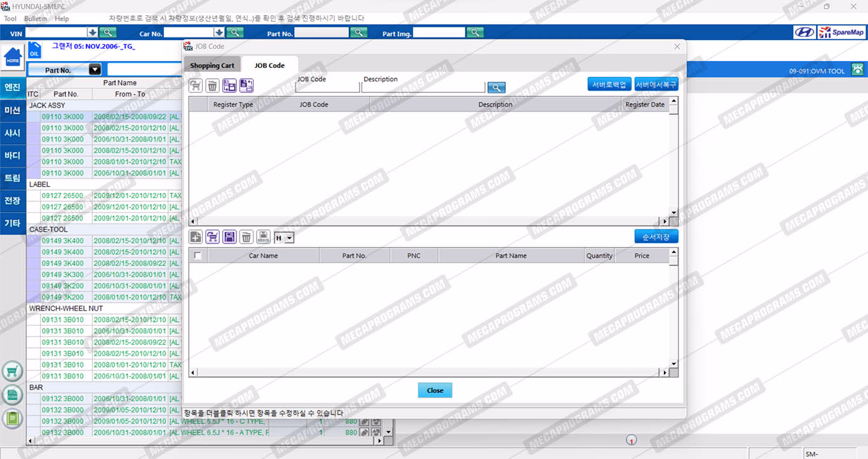Open the shopping cart round sidebar icon

click(12, 371)
